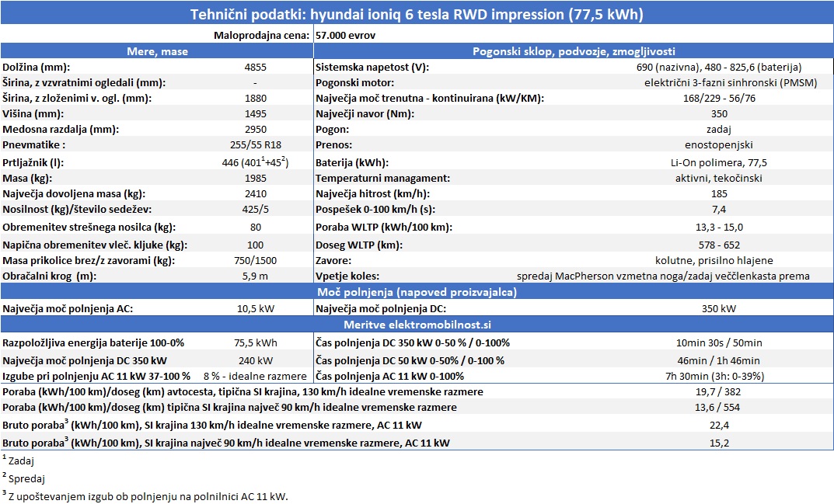Click the 'Največja moč polnjenja DC:' label
Image resolution: width=834 pixels, height=504 pixels.
tap(381, 308)
